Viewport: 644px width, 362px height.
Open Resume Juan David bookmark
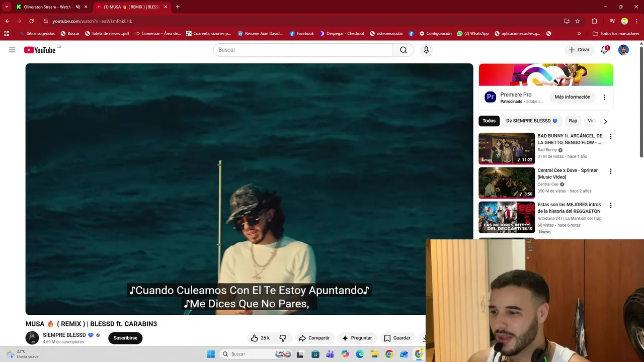(260, 34)
